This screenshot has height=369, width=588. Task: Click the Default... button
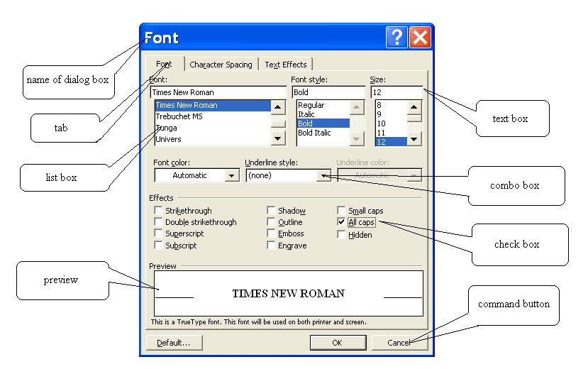click(174, 342)
